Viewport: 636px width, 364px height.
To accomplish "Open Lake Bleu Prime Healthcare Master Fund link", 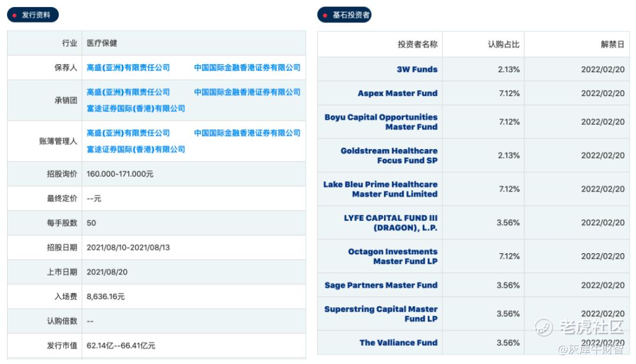I will tap(380, 189).
